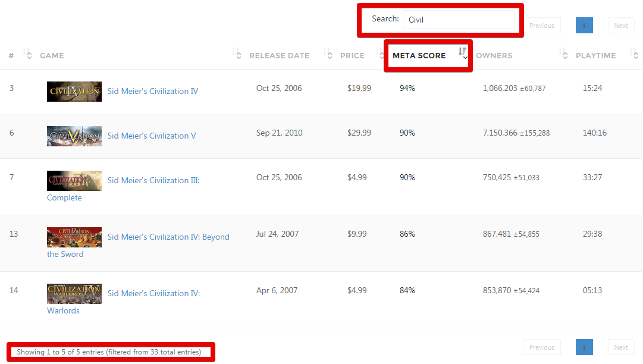Click the Next pagination button
Screen dimensions: 643x364
pyautogui.click(x=621, y=25)
